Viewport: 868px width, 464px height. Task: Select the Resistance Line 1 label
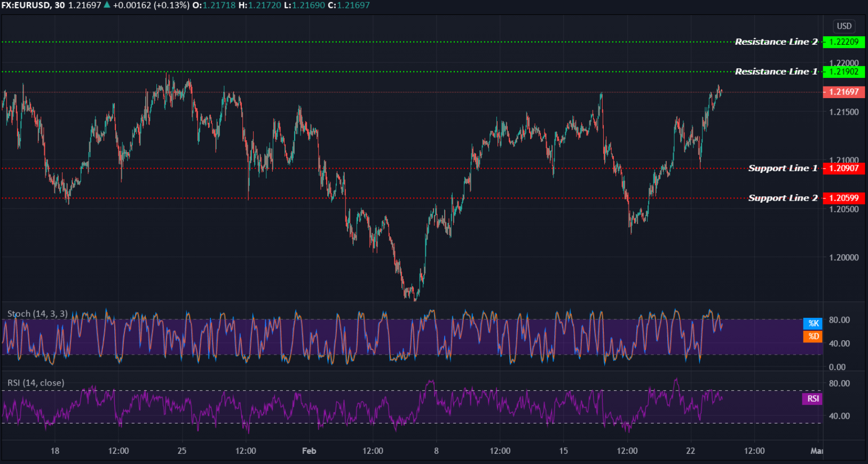(x=776, y=71)
